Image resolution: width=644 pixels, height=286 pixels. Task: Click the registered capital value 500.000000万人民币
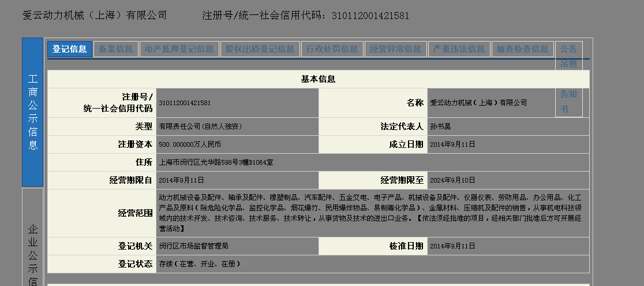point(190,144)
